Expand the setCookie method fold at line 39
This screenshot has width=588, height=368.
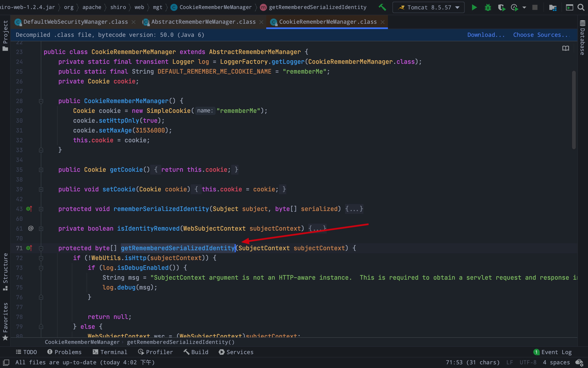coord(41,189)
